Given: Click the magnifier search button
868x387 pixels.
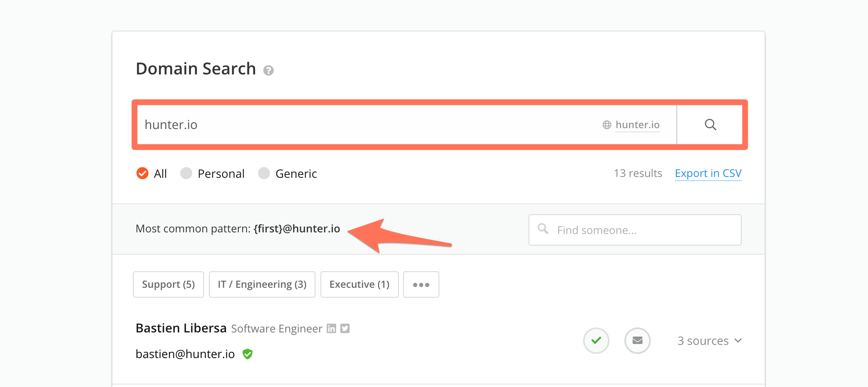Looking at the screenshot, I should point(710,125).
